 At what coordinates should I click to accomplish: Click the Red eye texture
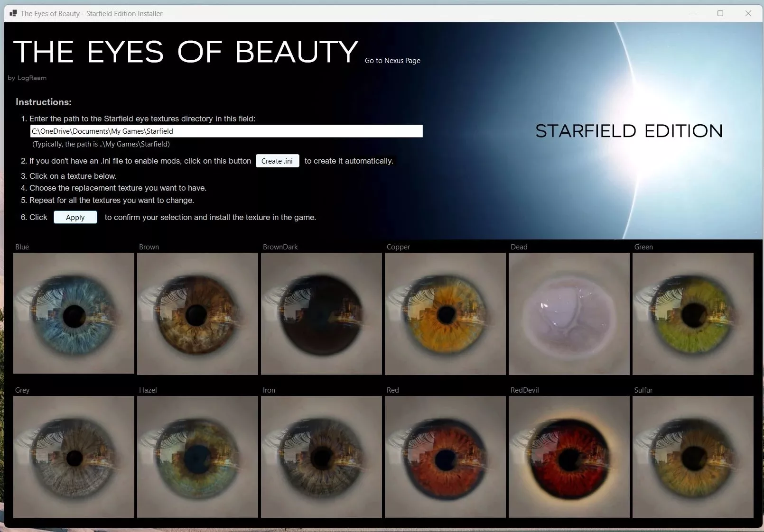[x=445, y=457]
